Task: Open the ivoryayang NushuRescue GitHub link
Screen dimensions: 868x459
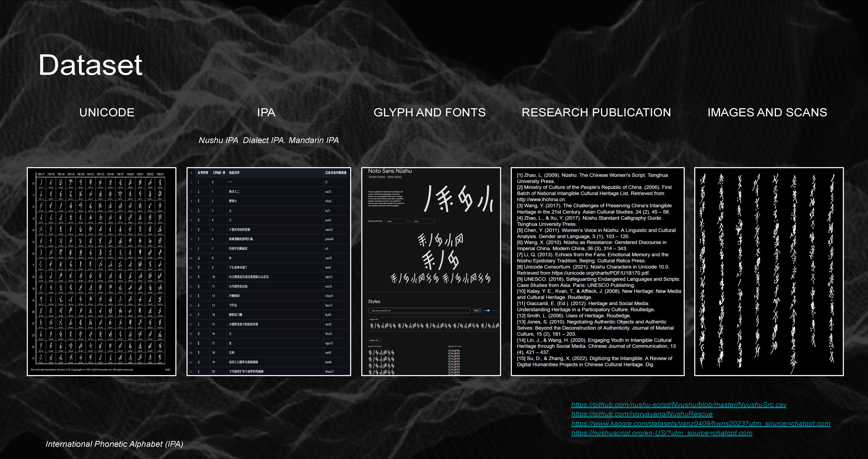Action: tap(642, 414)
